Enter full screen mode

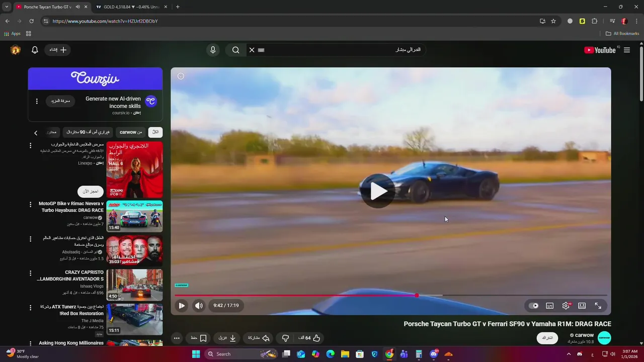coord(598,306)
